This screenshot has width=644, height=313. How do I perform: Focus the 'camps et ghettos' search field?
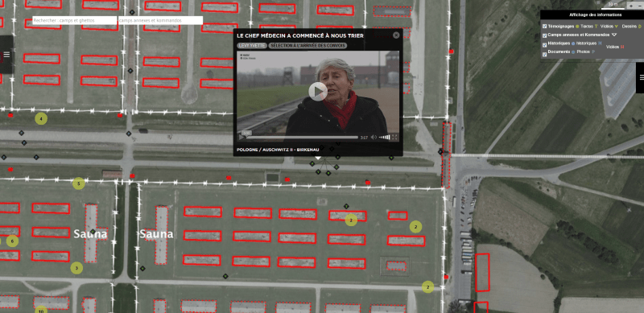coord(75,20)
